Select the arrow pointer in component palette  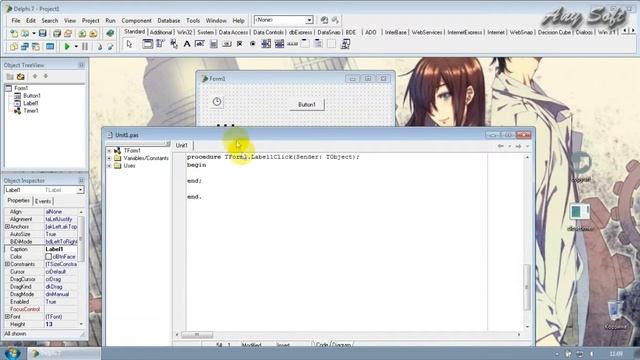coord(130,44)
